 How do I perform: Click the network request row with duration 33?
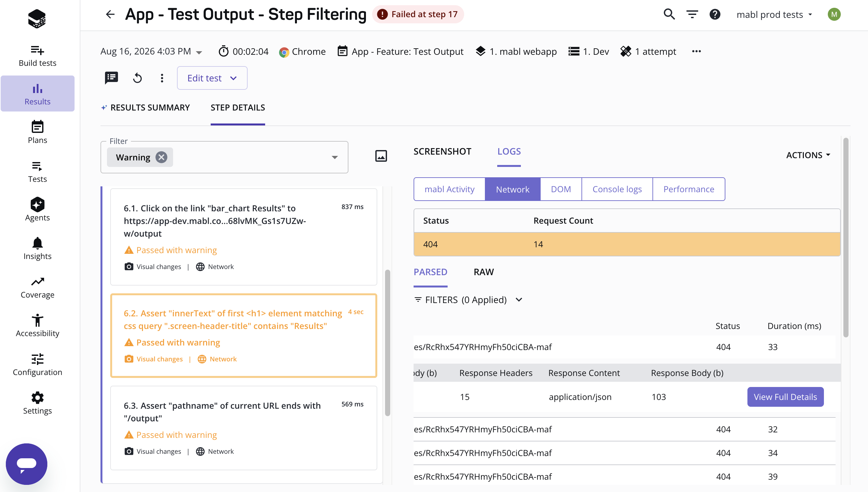(x=624, y=347)
